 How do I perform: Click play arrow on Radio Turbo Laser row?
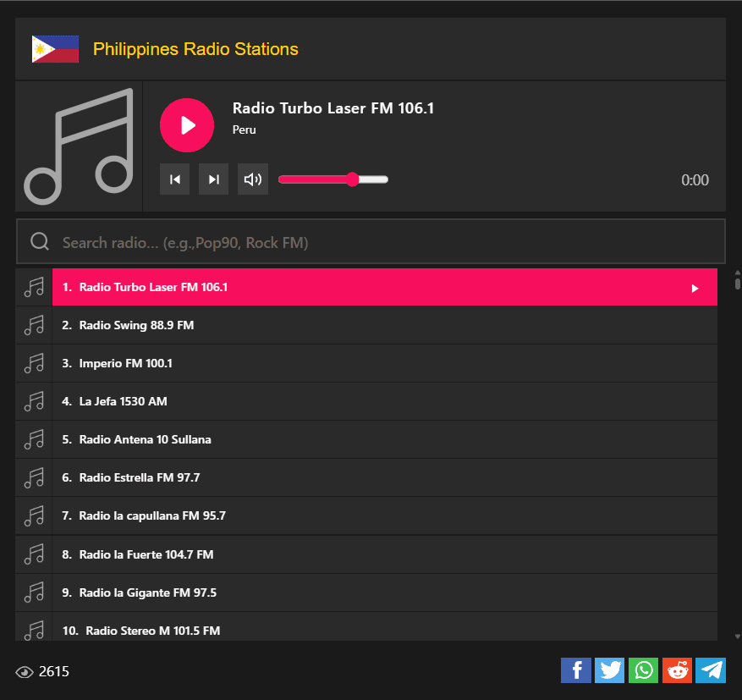(695, 288)
